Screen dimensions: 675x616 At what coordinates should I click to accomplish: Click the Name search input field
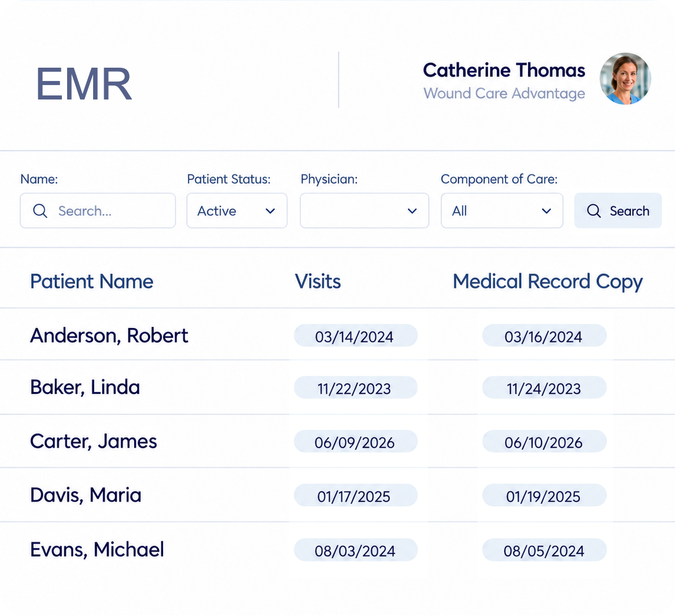pyautogui.click(x=98, y=211)
